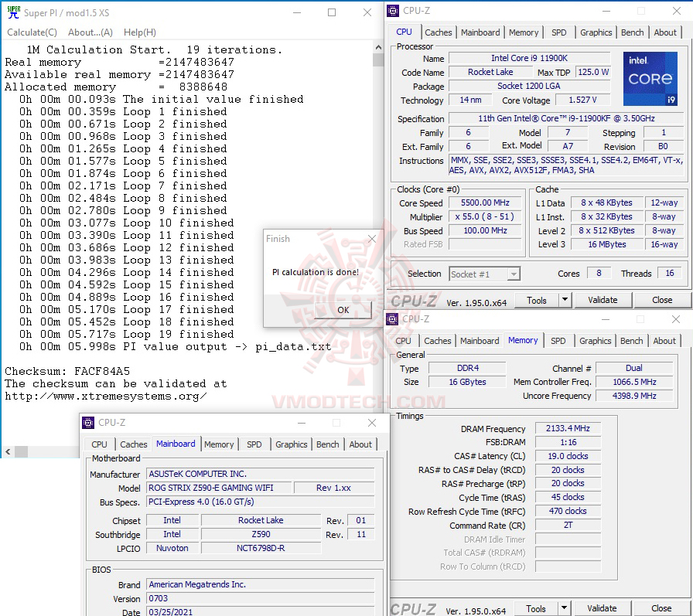Select CPU tab in top CPU-Z window
Viewport: 693px width, 616px height.
pyautogui.click(x=404, y=32)
